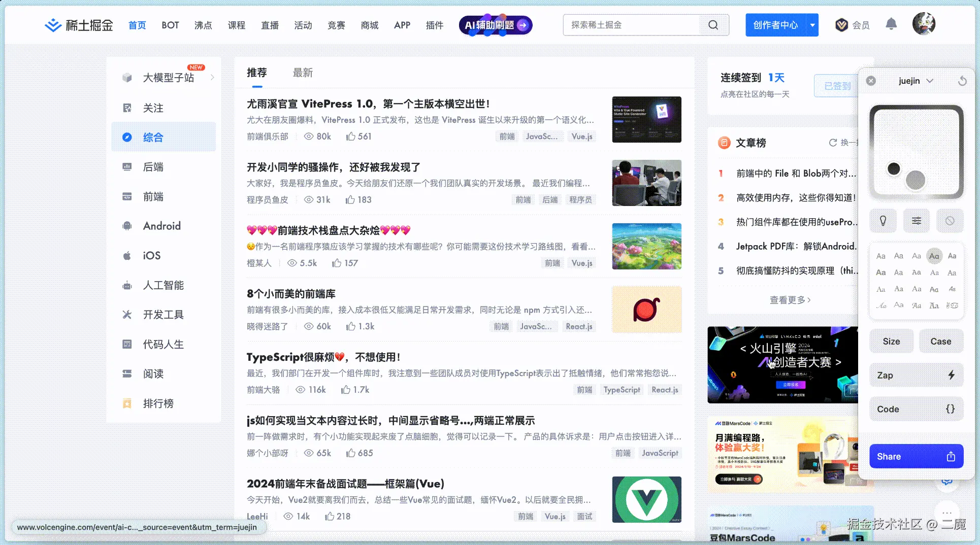980x545 pixels.
Task: Select the lightbulb style icon in juejin panel
Action: pos(883,221)
